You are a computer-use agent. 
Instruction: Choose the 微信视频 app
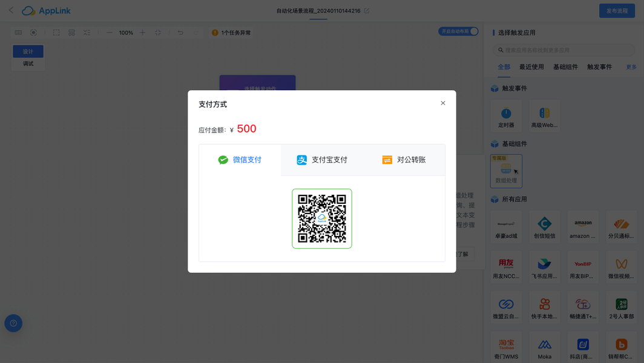[x=622, y=267]
